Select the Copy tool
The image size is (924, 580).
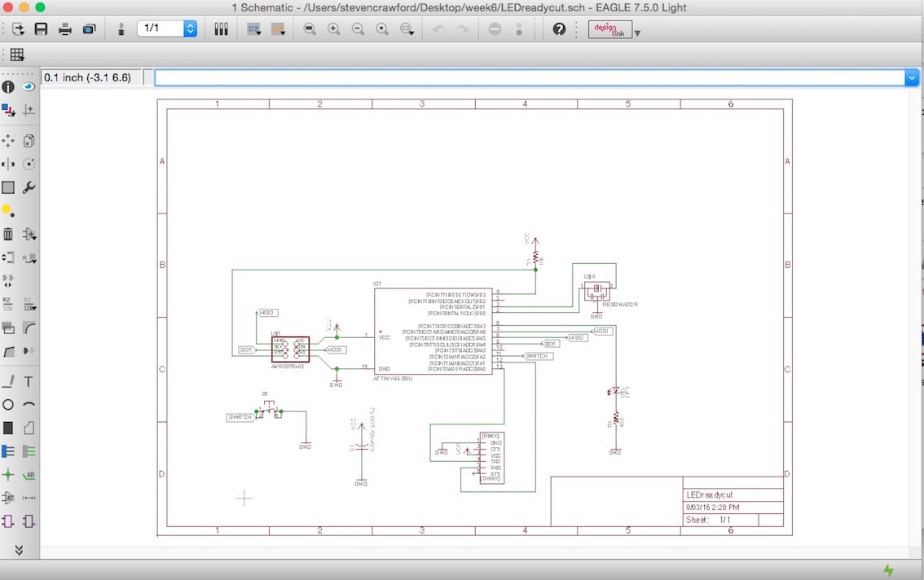[29, 141]
